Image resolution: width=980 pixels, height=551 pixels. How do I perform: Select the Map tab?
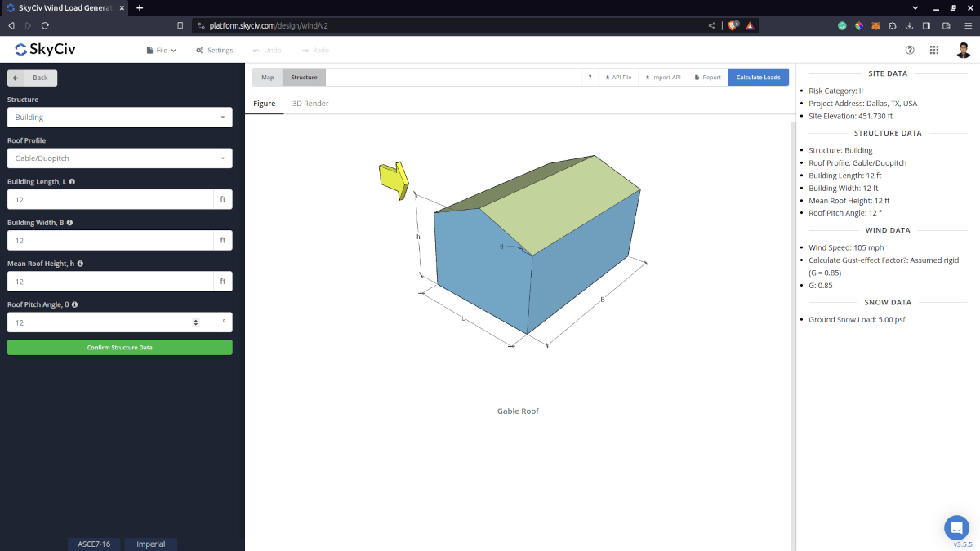click(x=267, y=76)
